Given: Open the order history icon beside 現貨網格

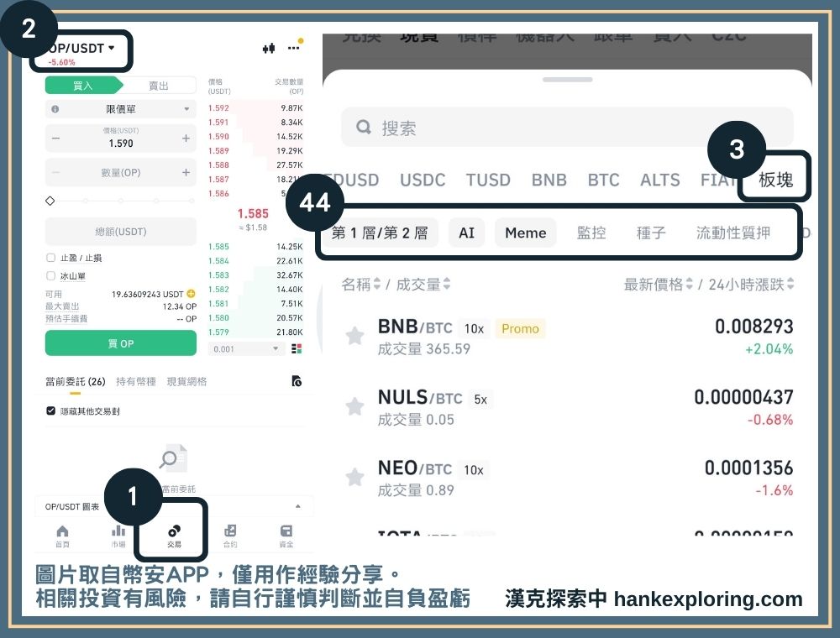Looking at the screenshot, I should pyautogui.click(x=297, y=381).
